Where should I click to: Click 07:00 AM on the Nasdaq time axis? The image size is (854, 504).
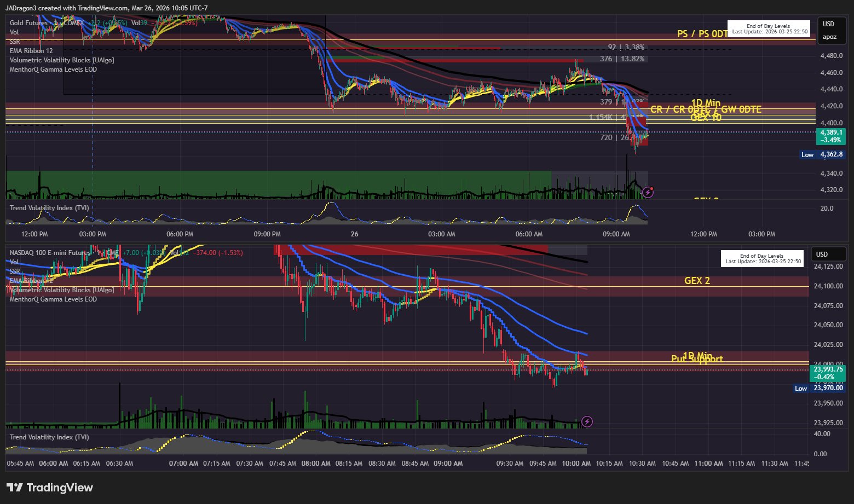pos(184,464)
